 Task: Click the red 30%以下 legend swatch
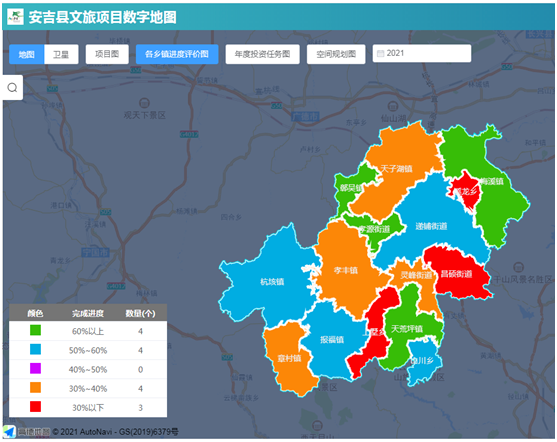coord(36,406)
